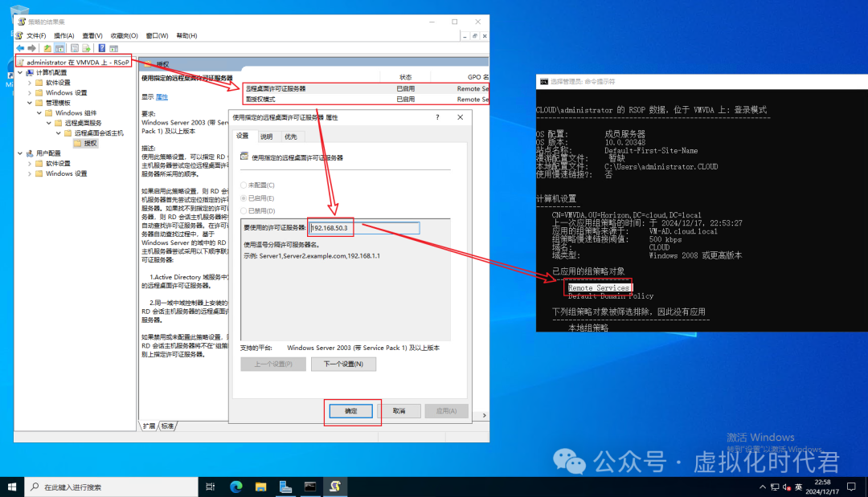Image resolution: width=868 pixels, height=497 pixels.
Task: Click the Up one level folder icon
Action: click(x=48, y=48)
